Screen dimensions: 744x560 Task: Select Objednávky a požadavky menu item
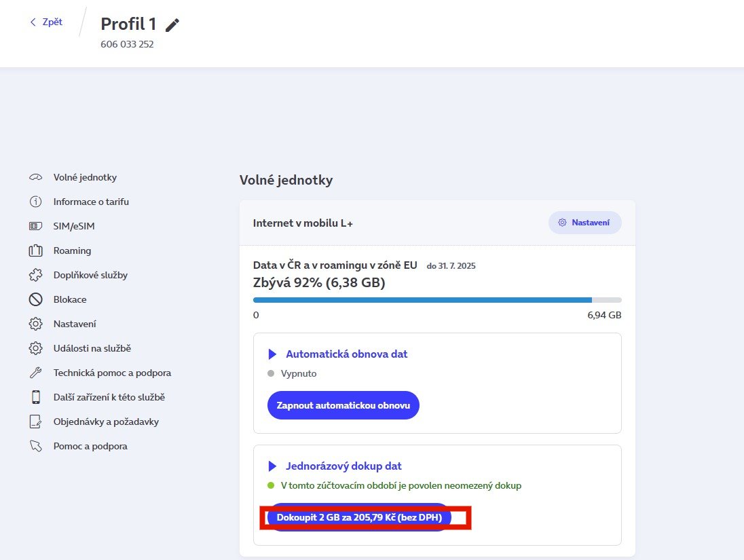(x=106, y=422)
